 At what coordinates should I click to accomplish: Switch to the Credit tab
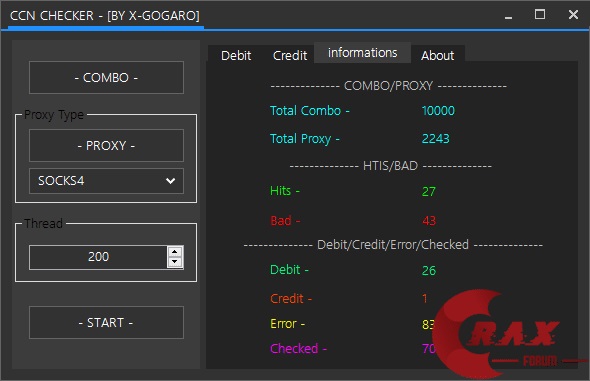pos(290,55)
